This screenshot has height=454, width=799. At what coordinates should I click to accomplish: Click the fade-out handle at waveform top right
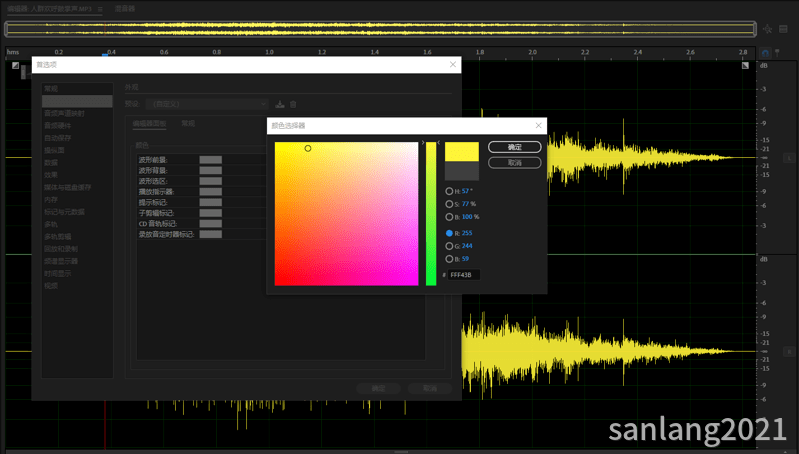point(745,65)
